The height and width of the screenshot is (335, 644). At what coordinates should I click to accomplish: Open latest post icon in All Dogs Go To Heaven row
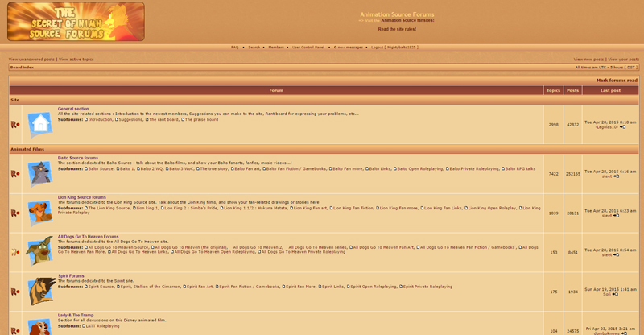[x=616, y=254]
